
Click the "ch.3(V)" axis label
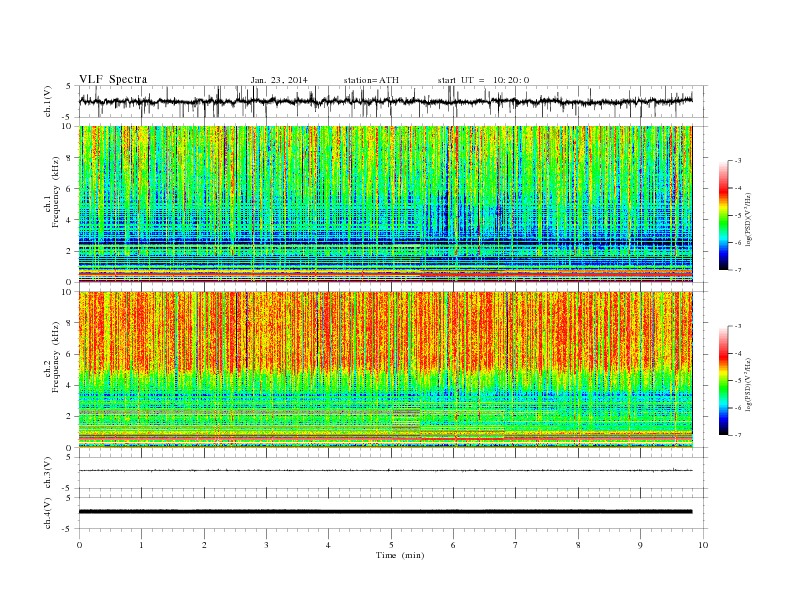(48, 473)
